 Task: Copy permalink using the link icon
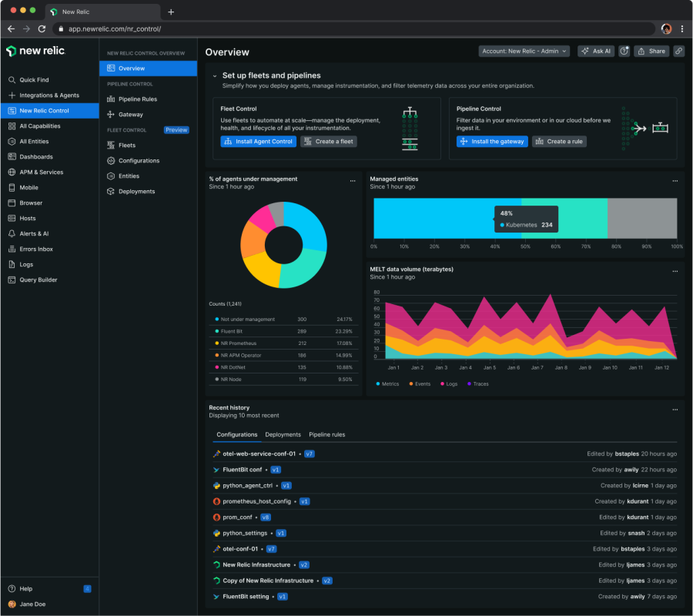click(x=678, y=52)
